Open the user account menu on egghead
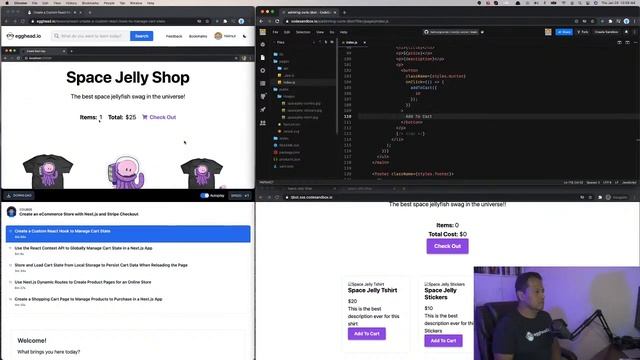Viewport: 640px width, 360px height. click(225, 36)
